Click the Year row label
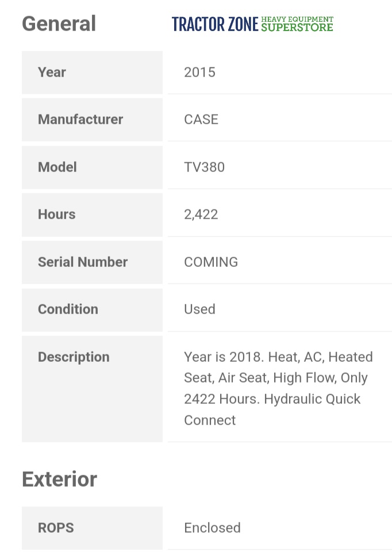The image size is (392, 558). (x=52, y=72)
